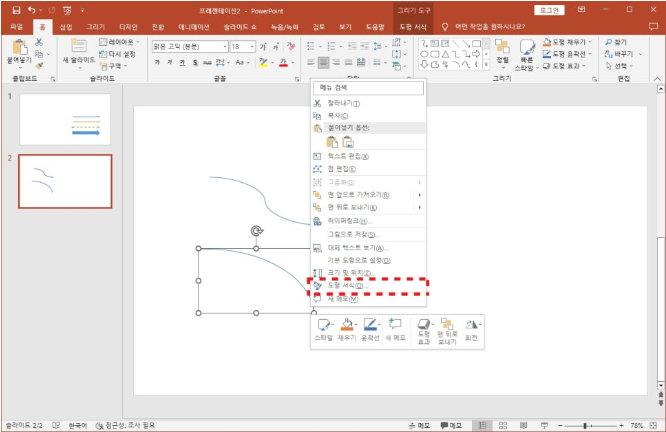Viewport: 666px width, 432px height.
Task: Click the 잘라내기 scissors icon in context menu
Action: (x=317, y=103)
